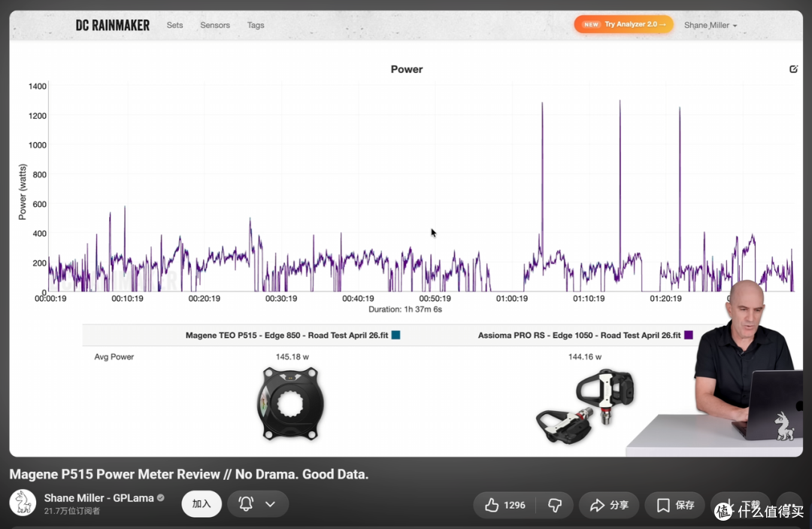
Task: Click the purple Assioma PRO RS color swatch
Action: 688,335
